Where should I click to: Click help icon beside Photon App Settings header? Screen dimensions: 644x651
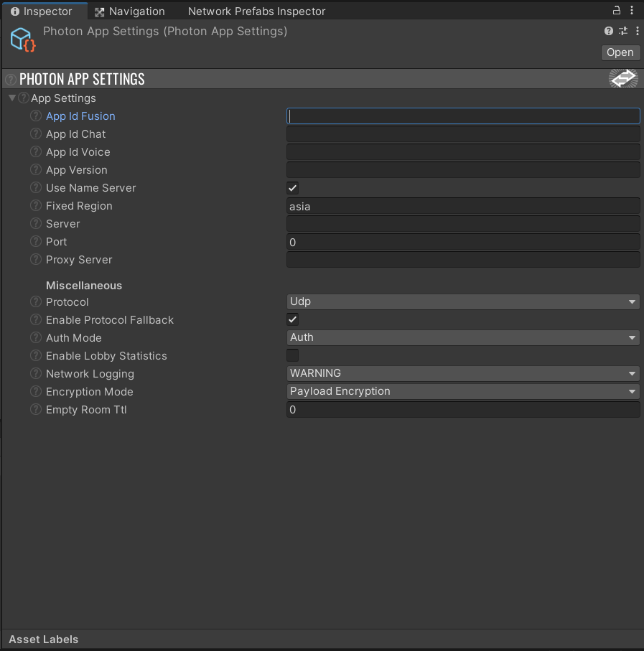click(11, 79)
